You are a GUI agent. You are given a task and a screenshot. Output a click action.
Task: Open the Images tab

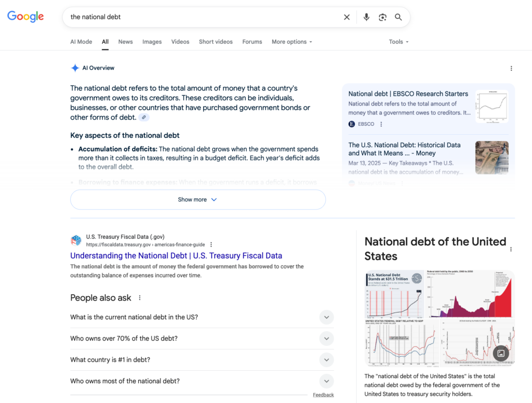coord(152,42)
